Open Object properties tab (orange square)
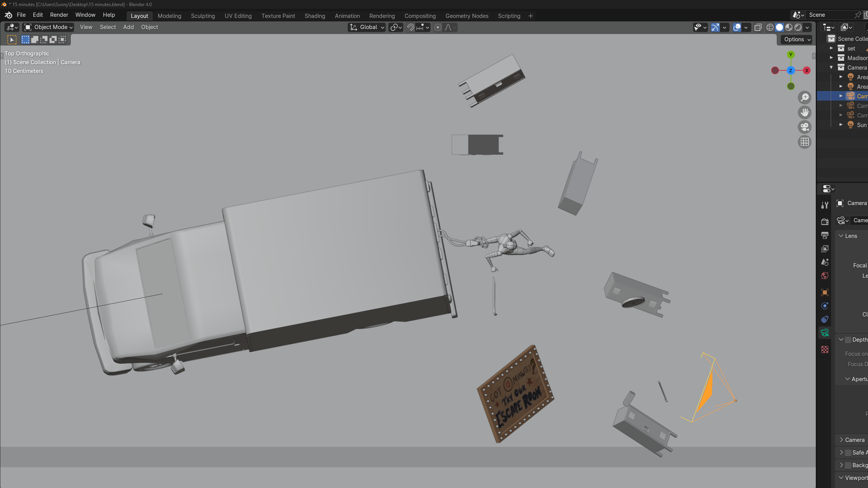This screenshot has height=488, width=868. point(825,292)
